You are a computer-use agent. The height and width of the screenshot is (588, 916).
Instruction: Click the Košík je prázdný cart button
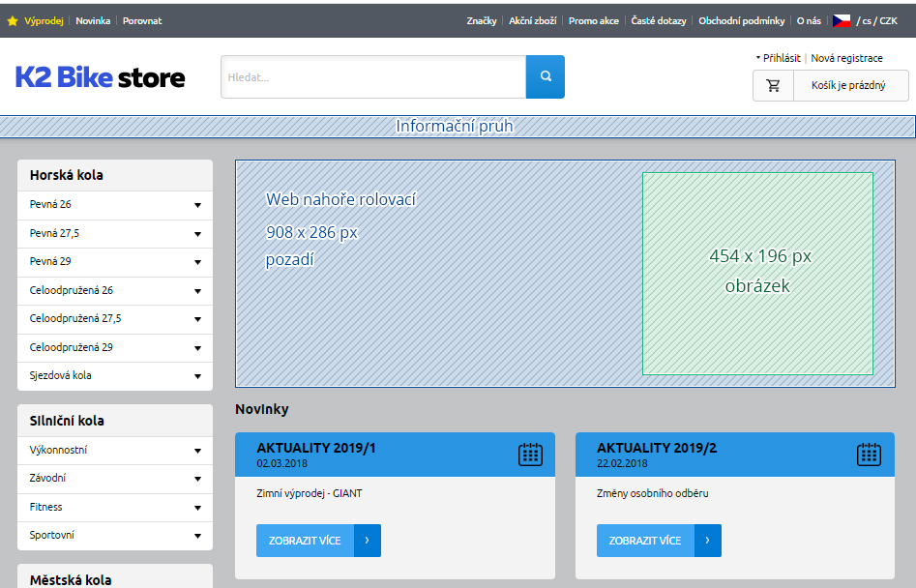click(850, 85)
